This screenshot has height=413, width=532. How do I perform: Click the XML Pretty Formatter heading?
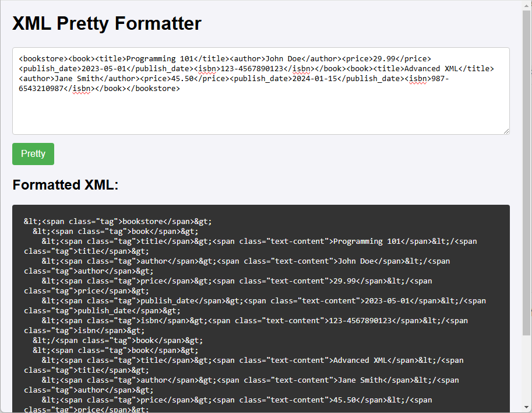coord(107,23)
